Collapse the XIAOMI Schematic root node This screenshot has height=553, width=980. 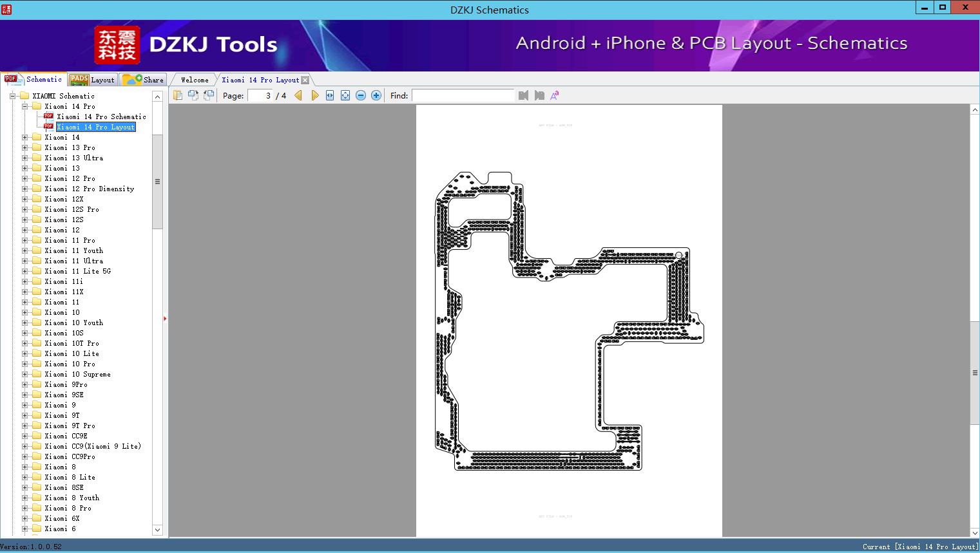coord(12,96)
